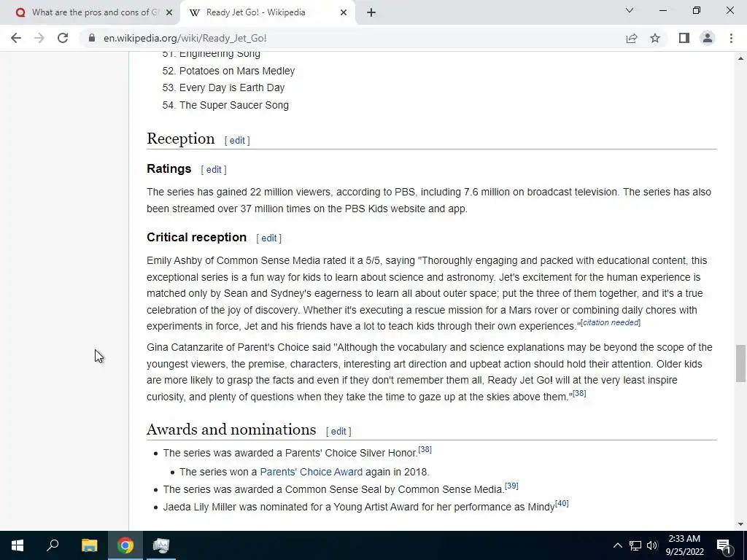Click the Awards and nominations heading

[x=231, y=429]
